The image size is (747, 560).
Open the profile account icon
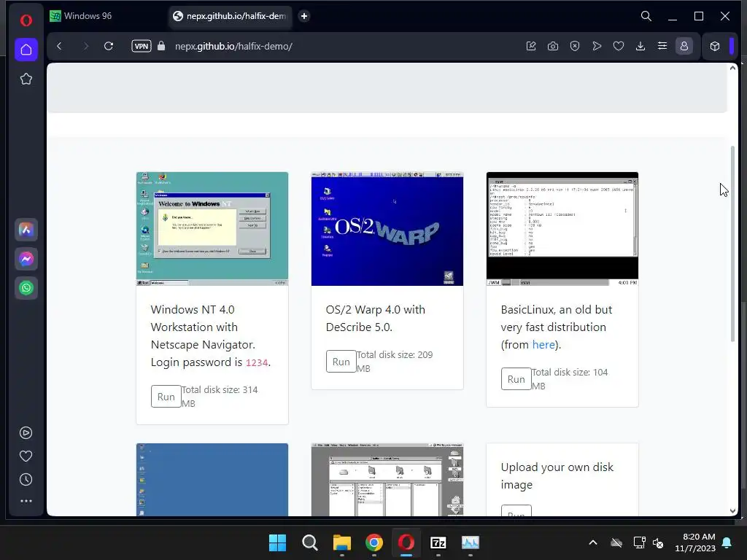[684, 46]
